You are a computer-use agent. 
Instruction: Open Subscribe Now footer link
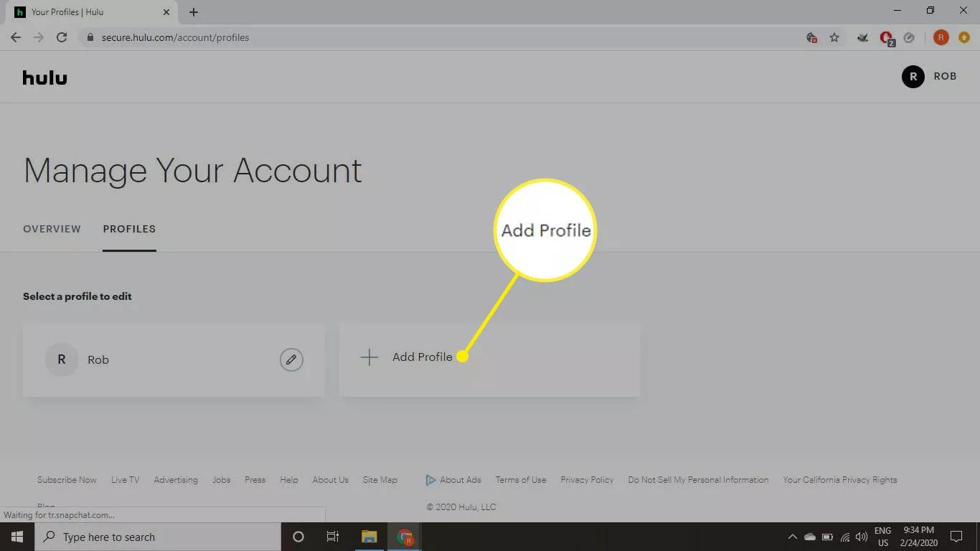67,480
